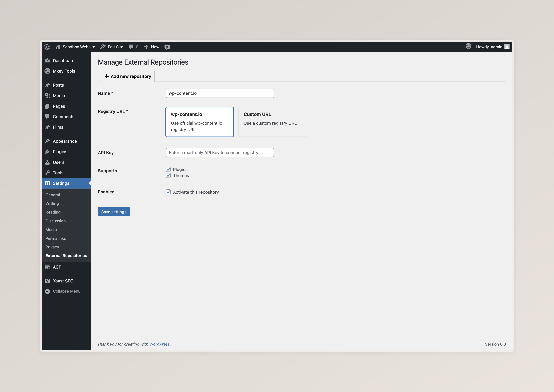
Task: Click the Media library icon in sidebar
Action: (x=47, y=96)
